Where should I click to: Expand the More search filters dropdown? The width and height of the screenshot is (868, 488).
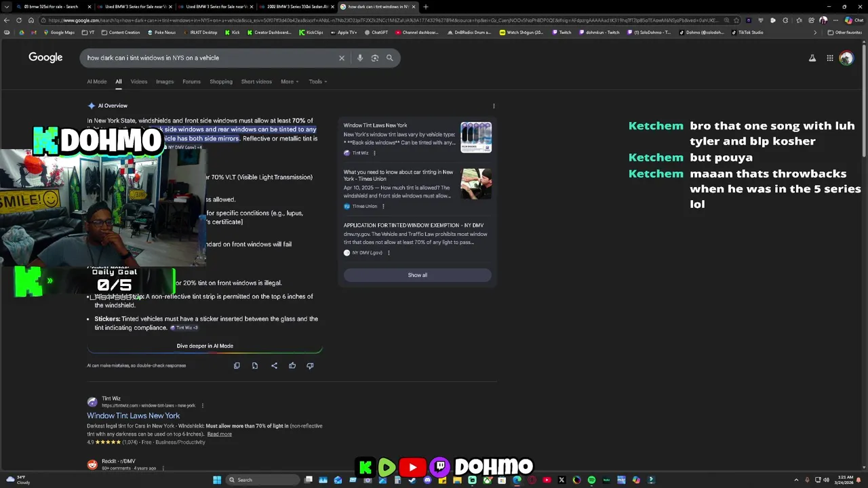290,81
